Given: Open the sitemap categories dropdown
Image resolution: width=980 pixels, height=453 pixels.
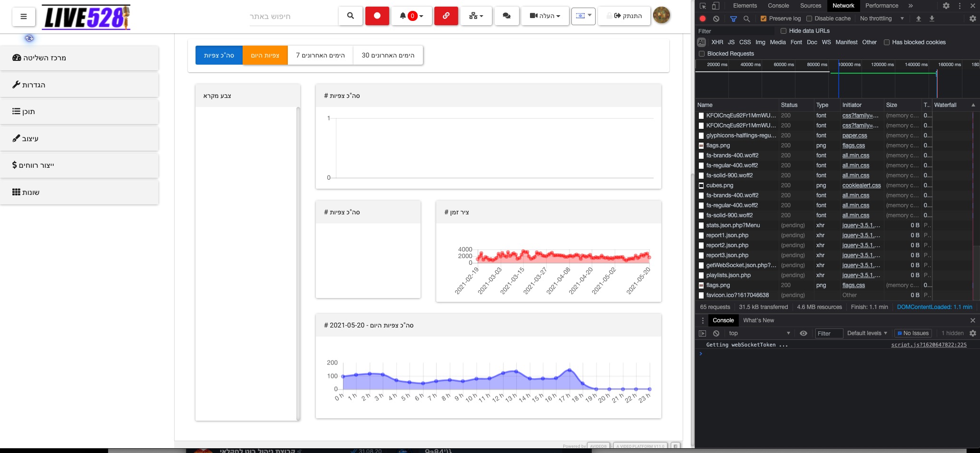Looking at the screenshot, I should pos(476,16).
